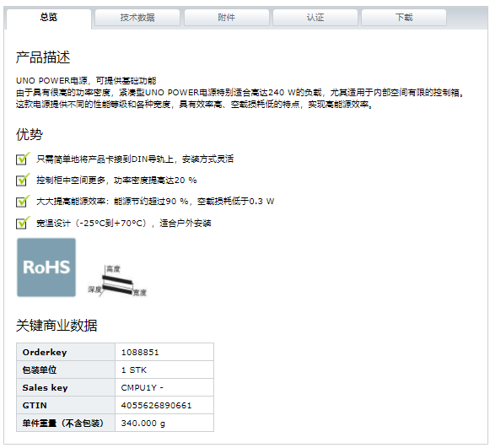Click the description line starting 这款电源提供不同的性能等级
The width and height of the screenshot is (490, 448).
tap(194, 105)
